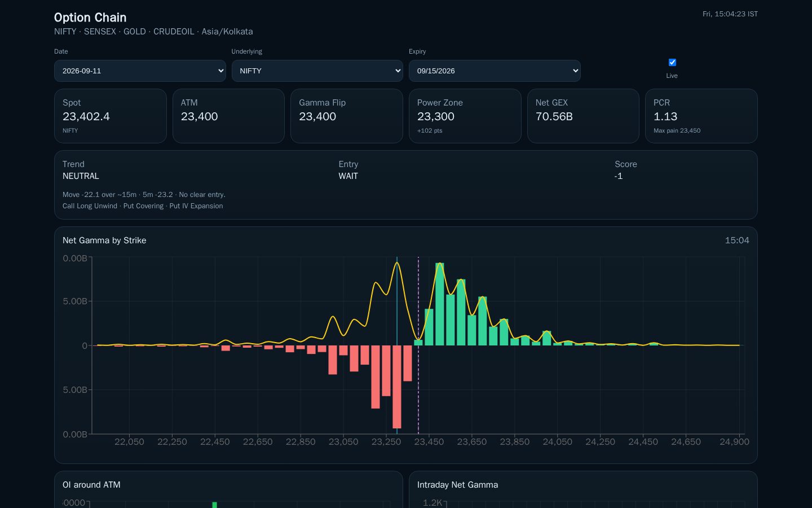Click the Net GEX value 70.56B
The width and height of the screenshot is (812, 508).
554,116
